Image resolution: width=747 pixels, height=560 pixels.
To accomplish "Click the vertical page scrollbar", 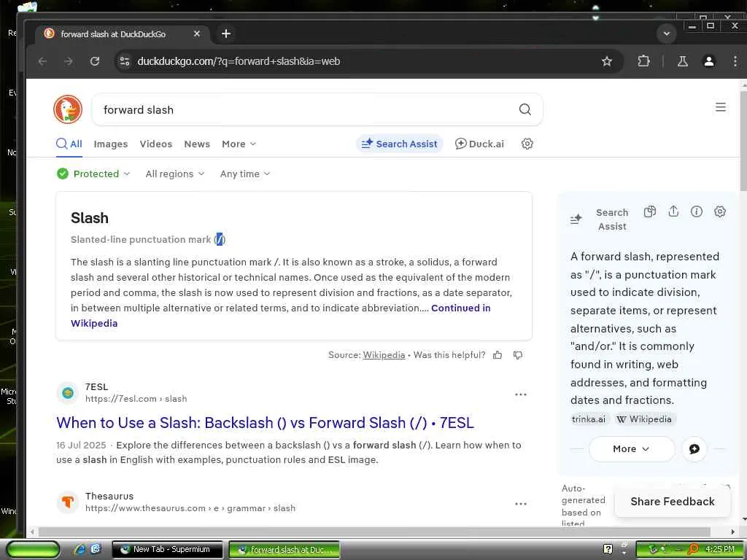I will (x=743, y=143).
